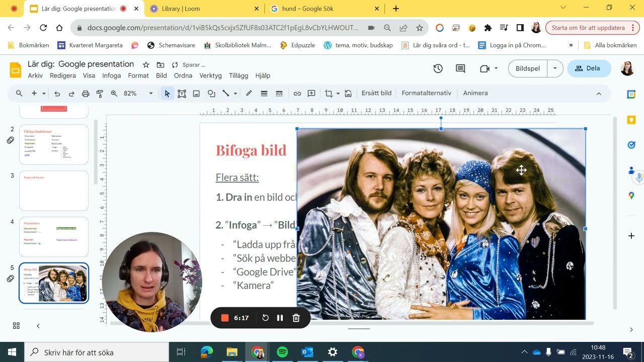Open the Format menu
The image size is (644, 362).
[x=138, y=75]
